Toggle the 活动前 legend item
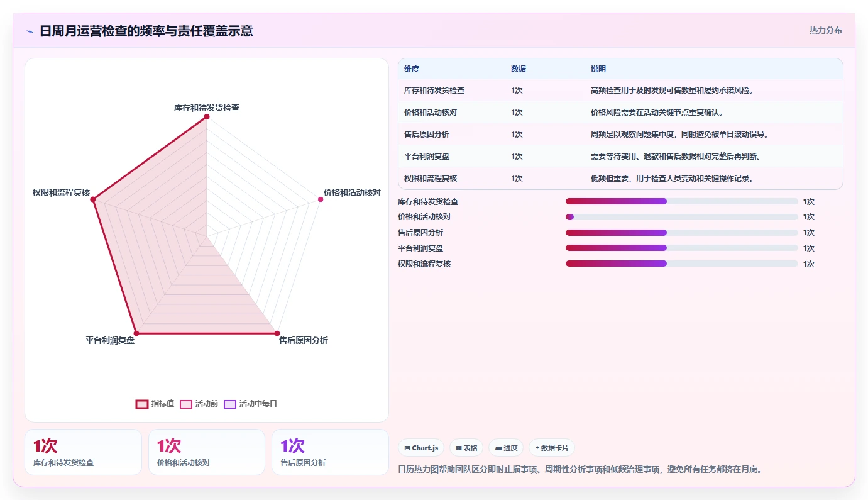The height and width of the screenshot is (500, 868). [199, 404]
